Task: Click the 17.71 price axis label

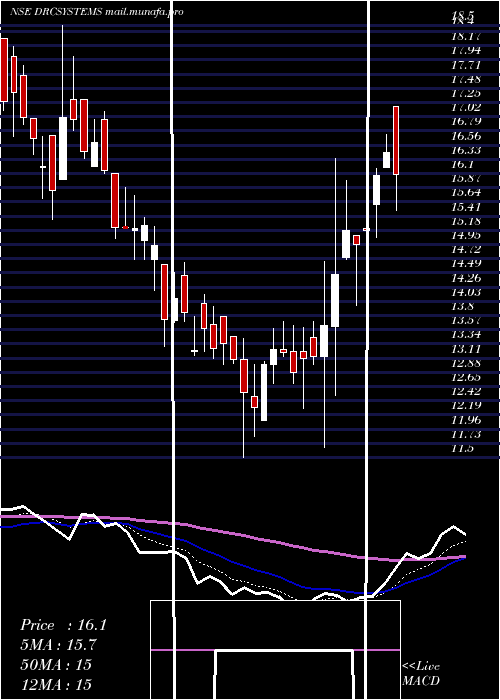Action: click(466, 65)
